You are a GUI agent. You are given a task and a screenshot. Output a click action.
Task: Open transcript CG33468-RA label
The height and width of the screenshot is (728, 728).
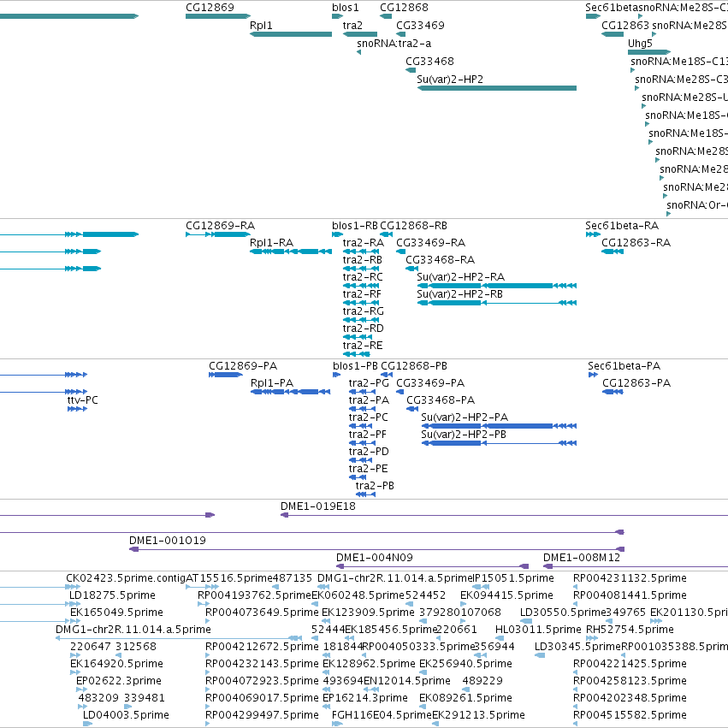point(441,260)
